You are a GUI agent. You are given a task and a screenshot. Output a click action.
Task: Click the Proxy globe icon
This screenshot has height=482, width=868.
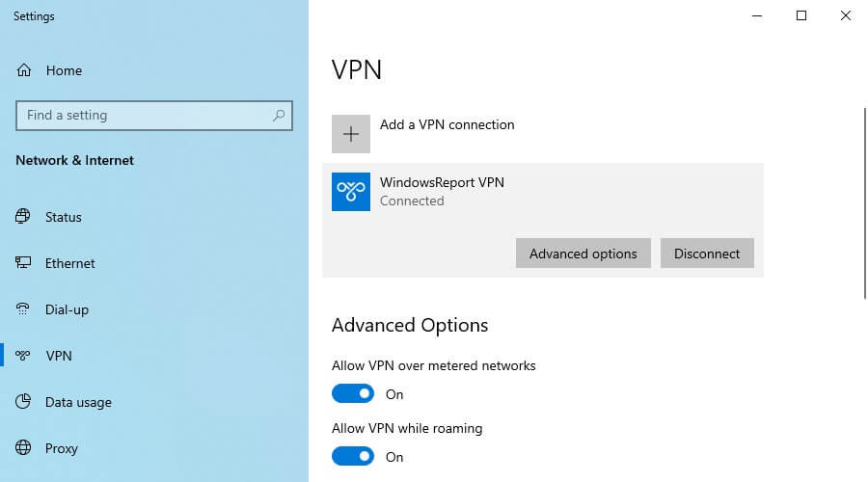23,447
